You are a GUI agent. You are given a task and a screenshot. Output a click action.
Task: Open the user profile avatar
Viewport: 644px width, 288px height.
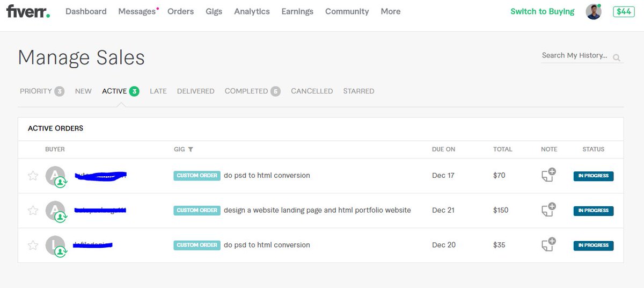point(594,11)
